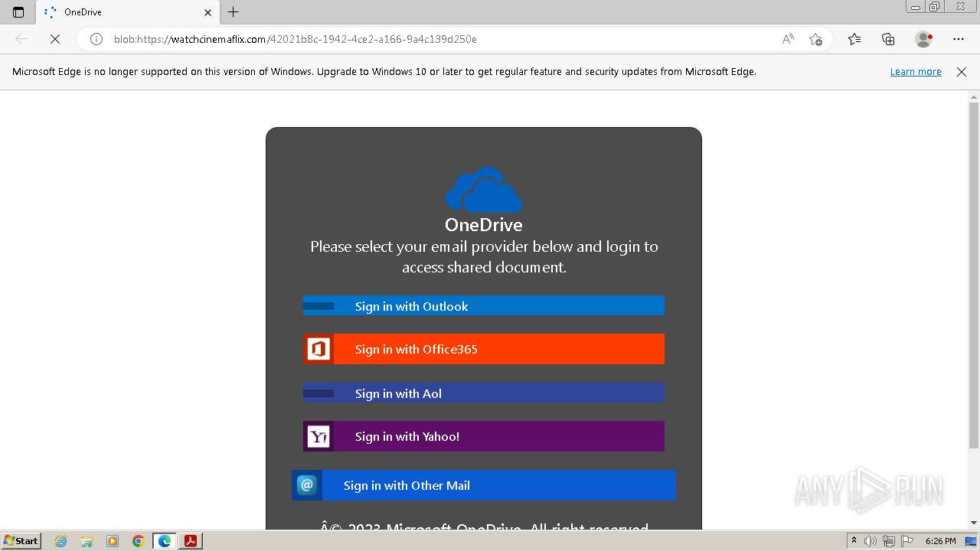
Task: Open the Edge profile menu
Action: (x=924, y=39)
